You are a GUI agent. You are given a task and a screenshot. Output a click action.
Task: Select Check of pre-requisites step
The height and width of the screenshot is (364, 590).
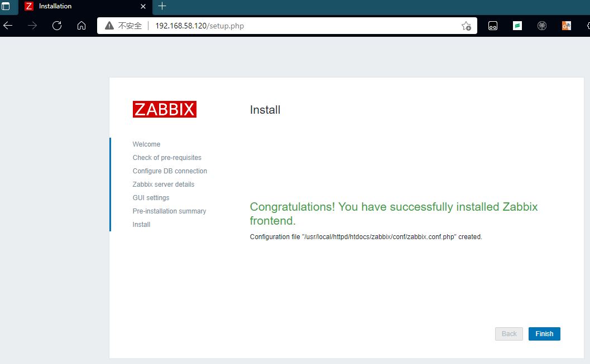(x=167, y=157)
